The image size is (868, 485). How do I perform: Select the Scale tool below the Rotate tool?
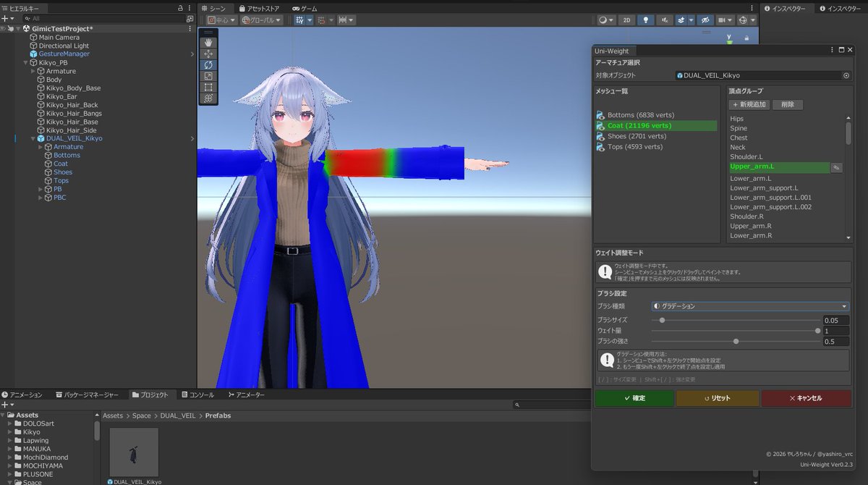(x=208, y=76)
